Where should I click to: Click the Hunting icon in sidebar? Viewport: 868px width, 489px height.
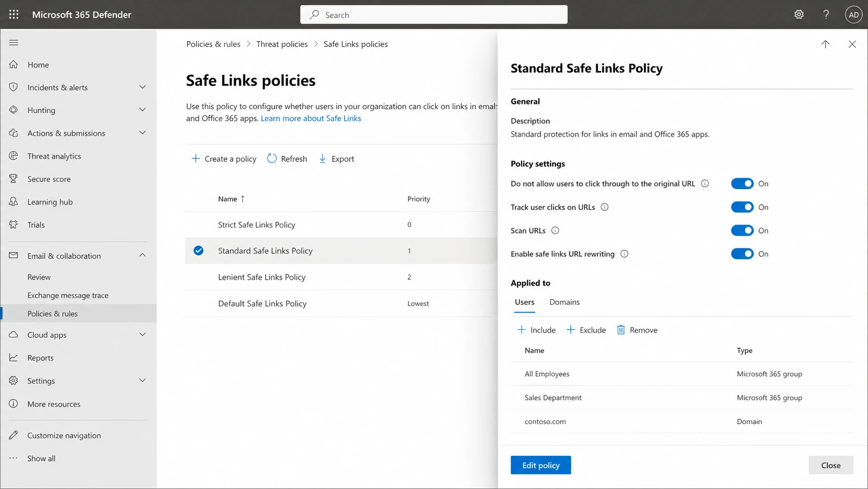pyautogui.click(x=13, y=110)
